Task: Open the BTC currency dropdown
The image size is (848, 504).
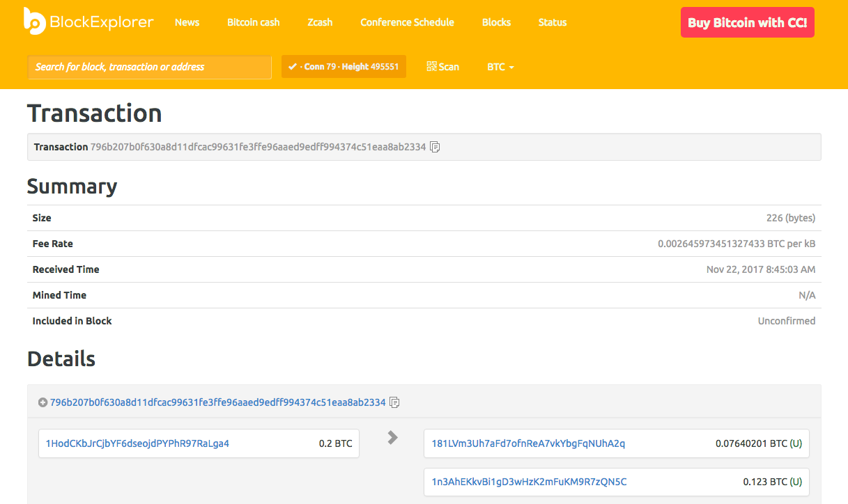Action: pyautogui.click(x=500, y=67)
